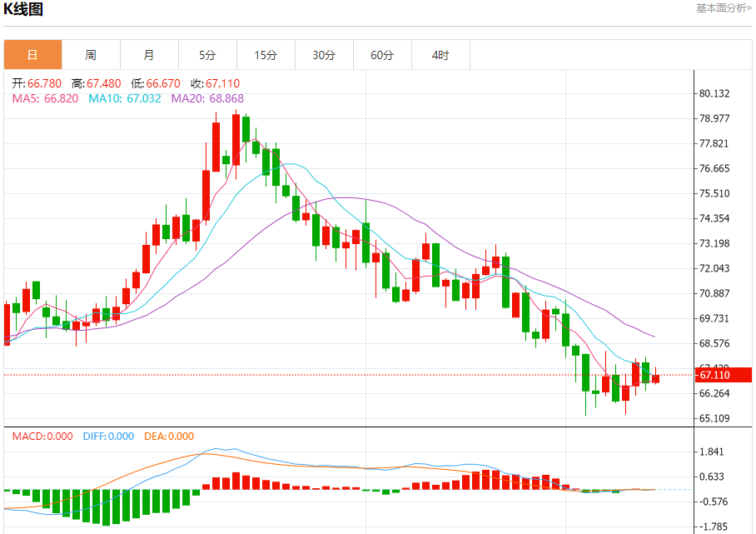Choose the 30分 interval tab
Viewport: 756px width, 534px height.
pos(324,55)
